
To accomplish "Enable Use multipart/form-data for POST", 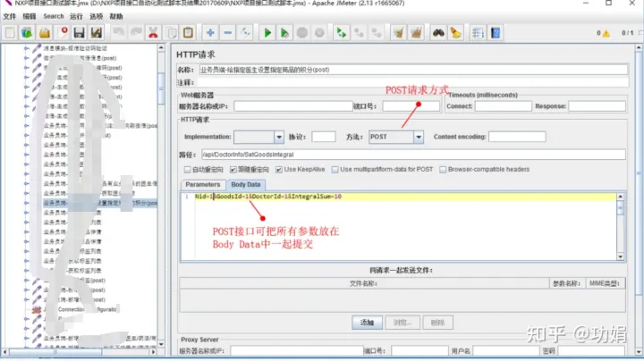I will point(335,170).
